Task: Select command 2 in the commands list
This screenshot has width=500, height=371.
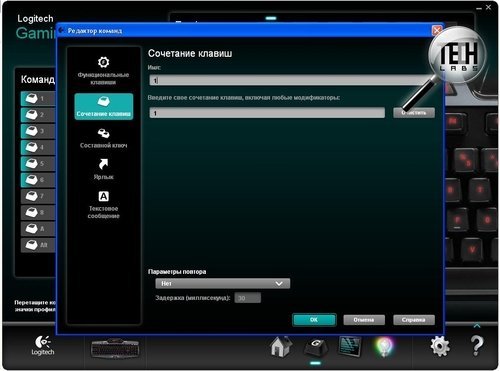Action: (38, 115)
